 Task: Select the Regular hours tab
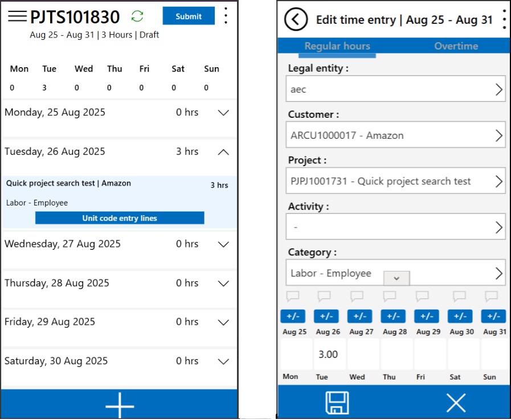tap(337, 46)
